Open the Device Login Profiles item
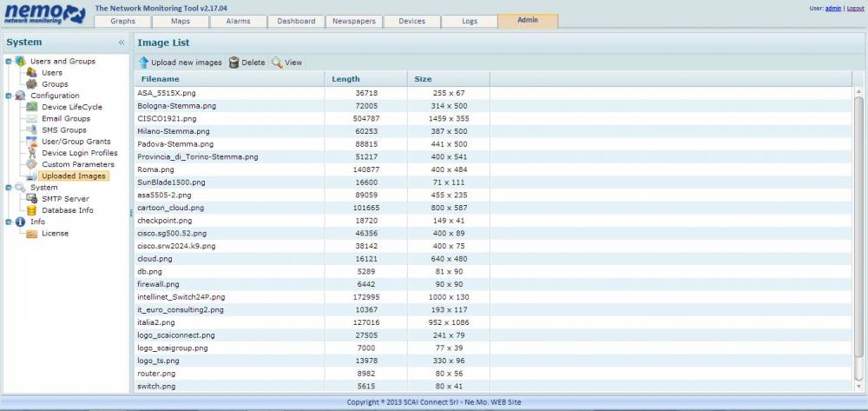Screen dimensions: 868x411 (80, 153)
